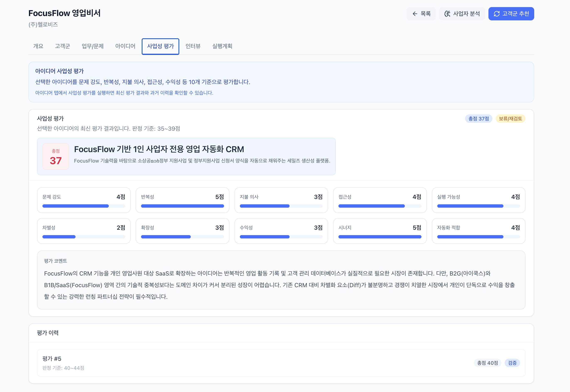Click the 반복성 5점 score
Viewport: 570px width, 392px height.
219,197
